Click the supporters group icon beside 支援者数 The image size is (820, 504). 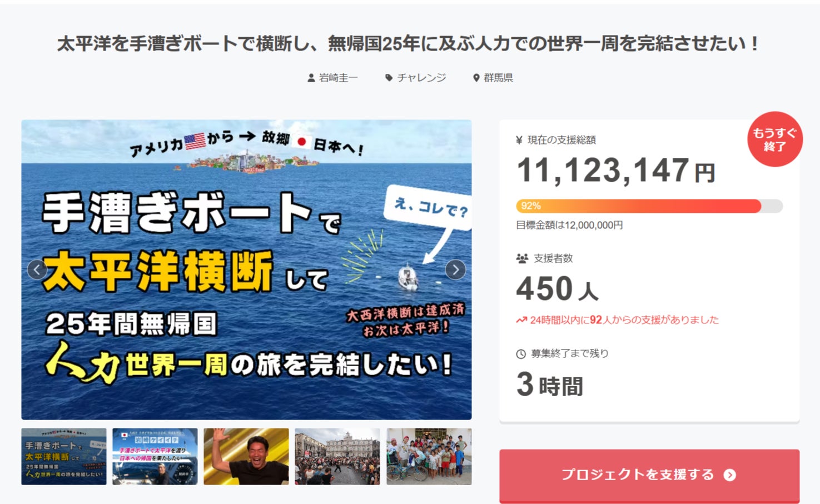pos(522,258)
